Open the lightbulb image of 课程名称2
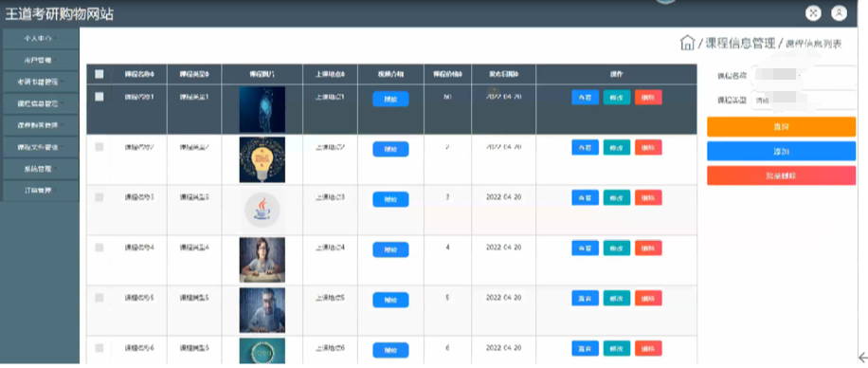Screen dimensions: 868x368 [x=262, y=159]
